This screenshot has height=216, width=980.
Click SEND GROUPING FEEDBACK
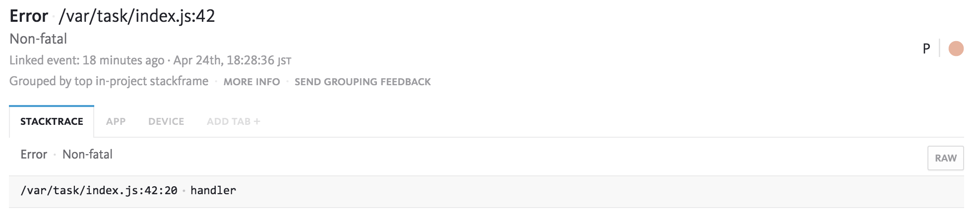click(363, 82)
